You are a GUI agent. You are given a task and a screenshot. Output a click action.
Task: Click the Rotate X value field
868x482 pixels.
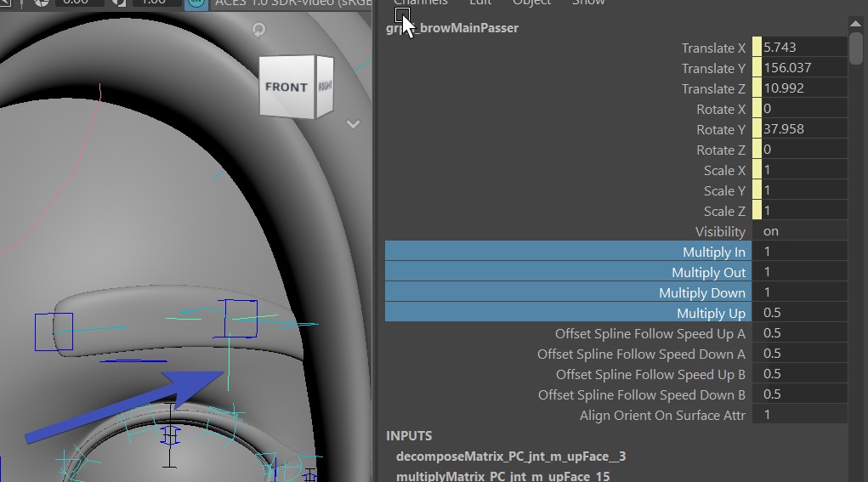(x=803, y=109)
